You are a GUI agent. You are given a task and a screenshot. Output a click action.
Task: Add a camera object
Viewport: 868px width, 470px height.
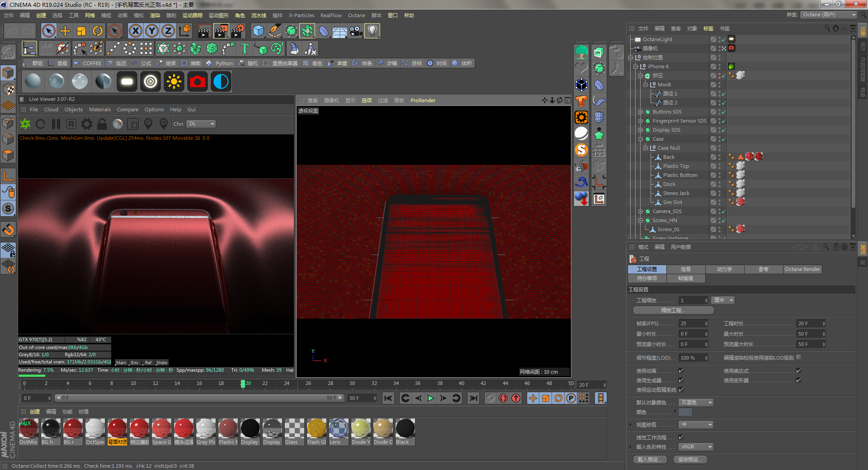(x=356, y=31)
